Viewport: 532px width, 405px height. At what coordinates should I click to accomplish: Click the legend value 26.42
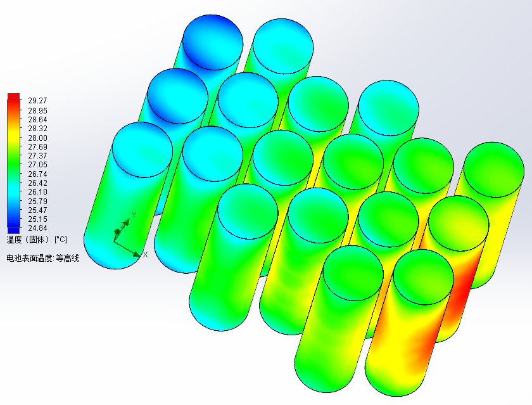tap(37, 183)
